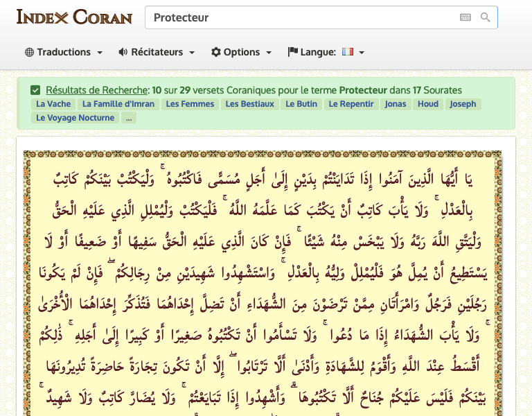Screen dimensions: 532x416
Task: Click the gear icon beside Options
Action: (x=216, y=52)
